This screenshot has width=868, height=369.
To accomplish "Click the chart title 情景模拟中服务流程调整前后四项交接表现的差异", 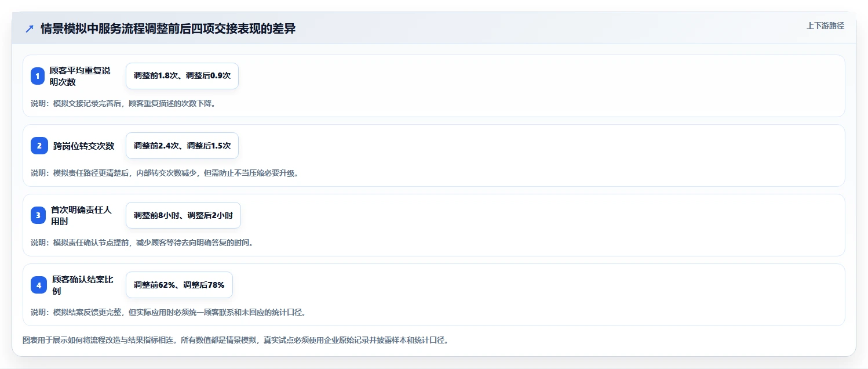I will [x=168, y=29].
